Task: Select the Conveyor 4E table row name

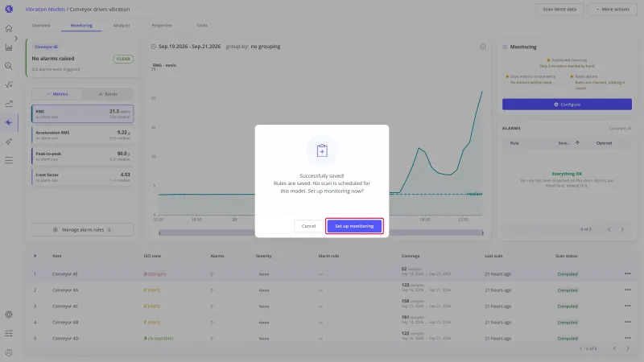Action: click(65, 274)
